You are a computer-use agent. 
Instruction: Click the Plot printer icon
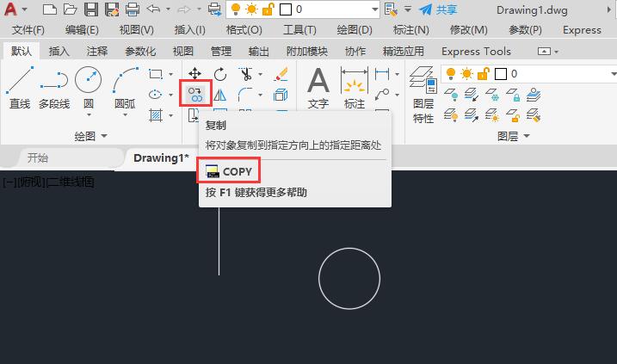click(x=133, y=9)
